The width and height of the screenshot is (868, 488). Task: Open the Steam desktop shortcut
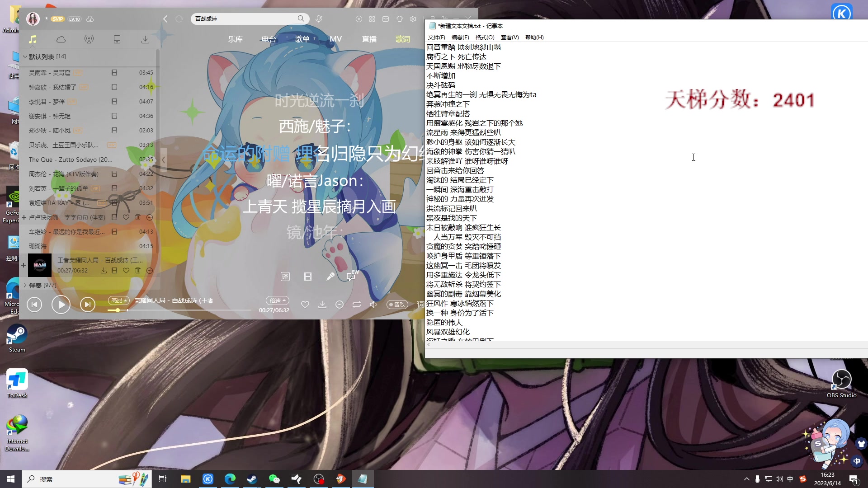click(x=17, y=339)
